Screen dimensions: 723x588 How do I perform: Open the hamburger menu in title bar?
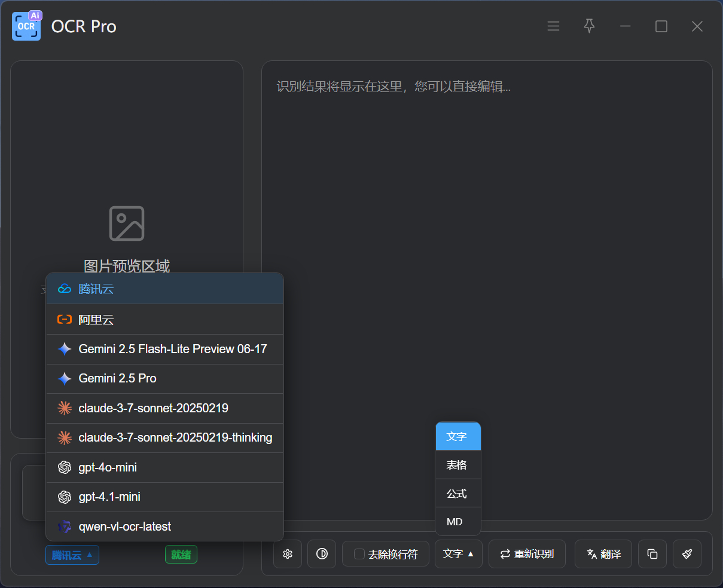(554, 26)
